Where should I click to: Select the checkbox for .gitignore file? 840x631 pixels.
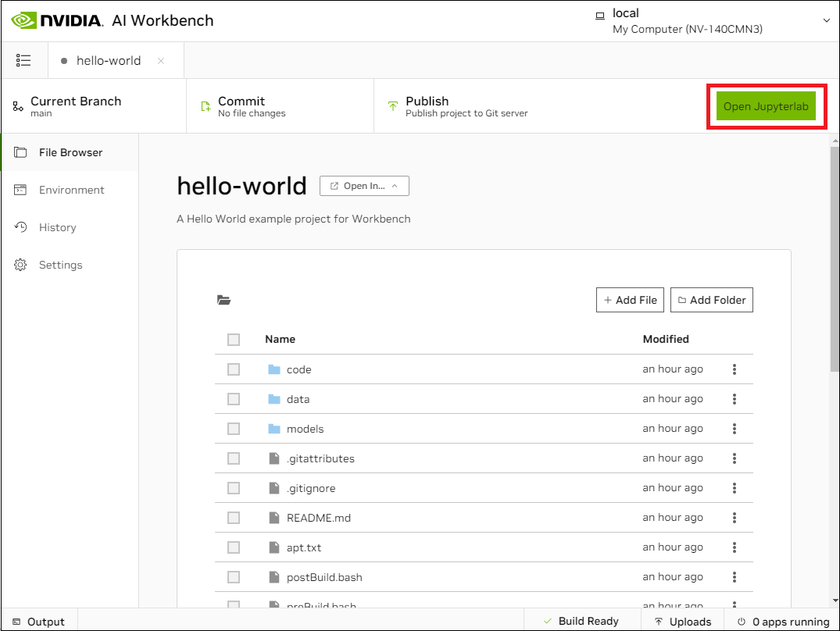point(234,488)
